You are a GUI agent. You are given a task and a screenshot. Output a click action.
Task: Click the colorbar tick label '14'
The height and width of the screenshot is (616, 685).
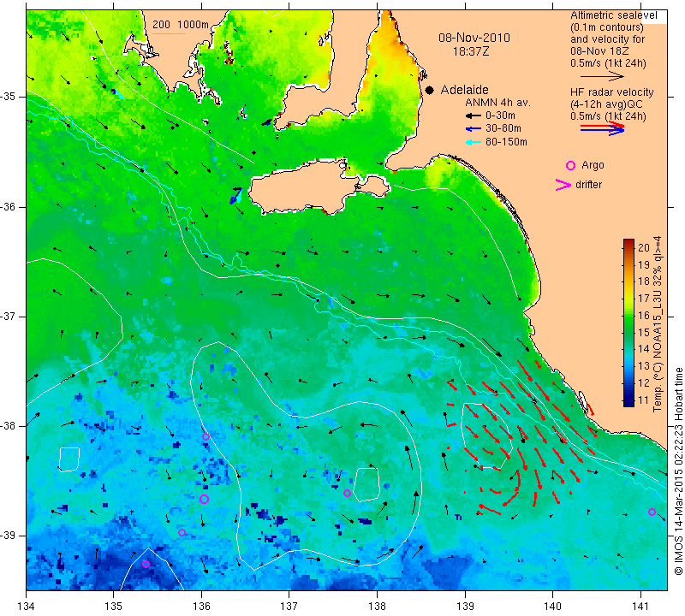tap(644, 349)
